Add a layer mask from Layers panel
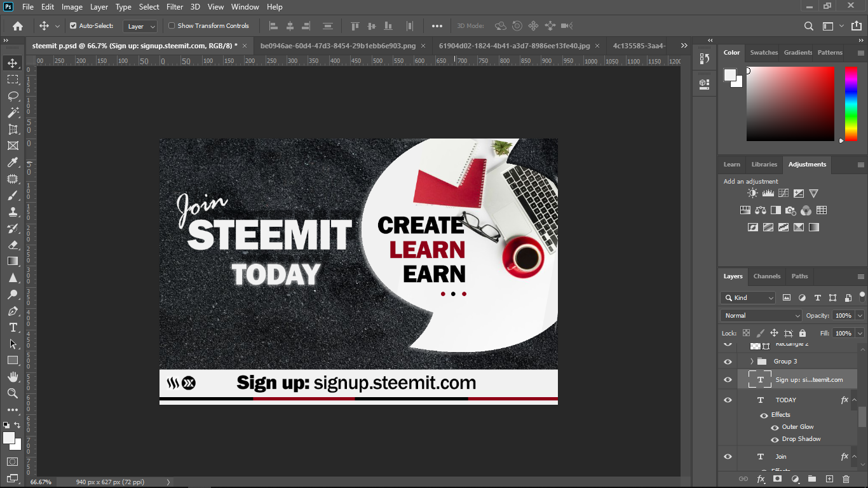 [x=777, y=478]
